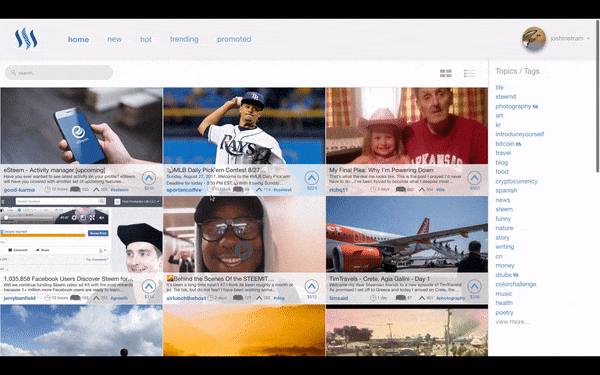Viewport: 600px width, 375px height.
Task: Upvote the eSteem Activity manager post
Action: [x=149, y=178]
